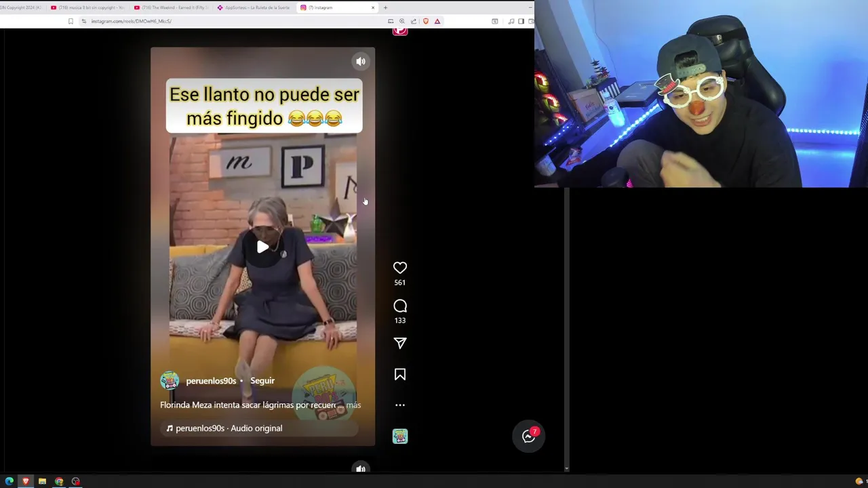Switch to the 'musica 8 bit sin copyright' tab

click(x=88, y=7)
